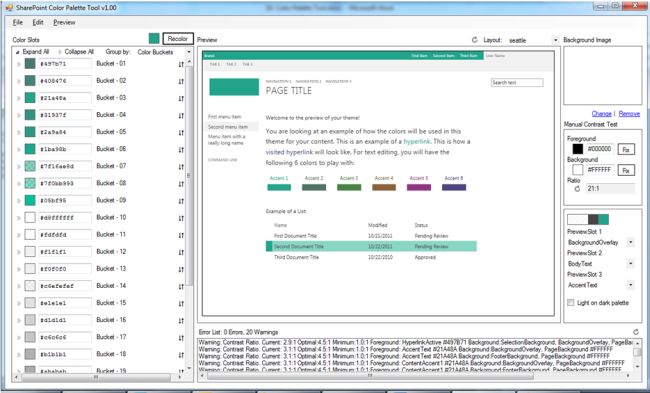Open the Layout seattle dropdown
This screenshot has height=393, width=650.
click(555, 40)
